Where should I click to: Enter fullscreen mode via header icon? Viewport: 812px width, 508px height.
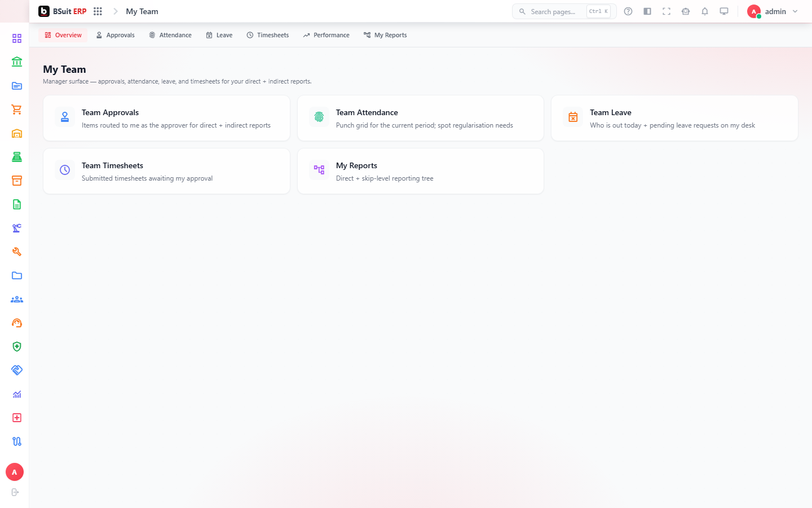click(x=667, y=11)
